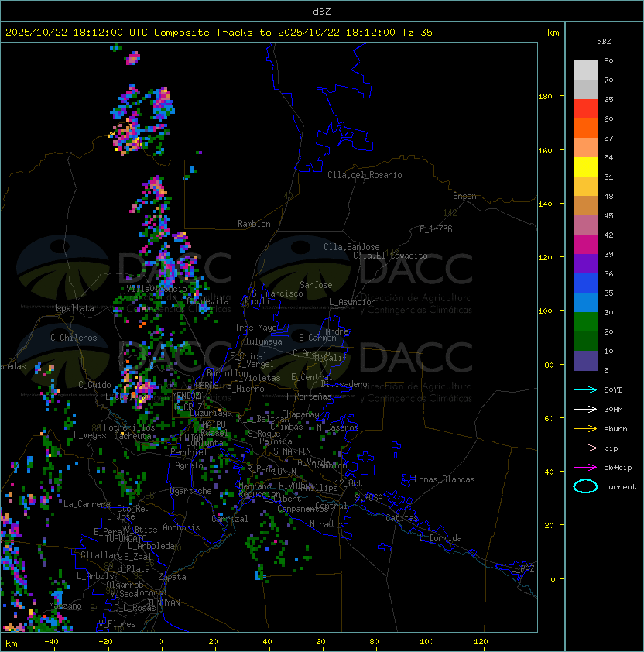
Task: Click the Ugarteche map label
Action: 191,491
